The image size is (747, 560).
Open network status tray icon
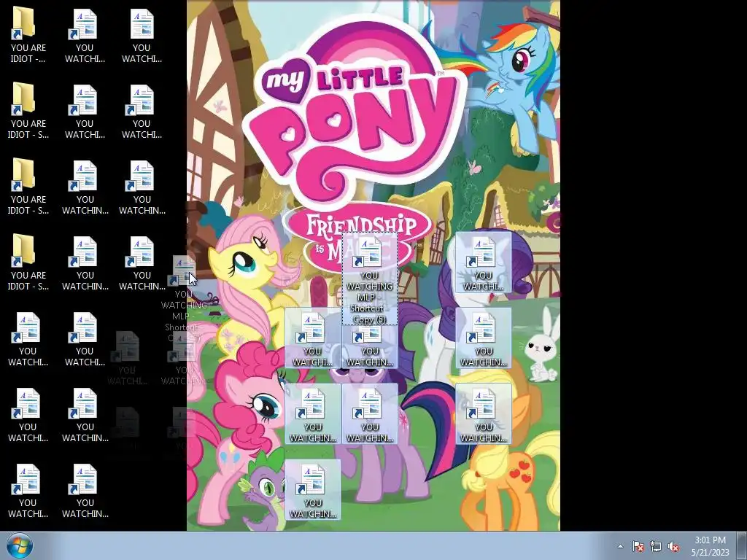pyautogui.click(x=656, y=546)
